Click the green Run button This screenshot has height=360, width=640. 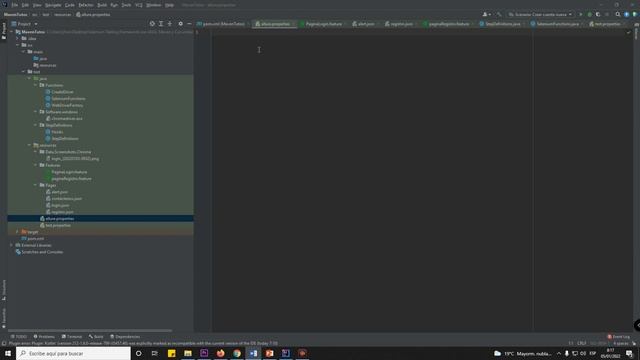[x=581, y=14]
